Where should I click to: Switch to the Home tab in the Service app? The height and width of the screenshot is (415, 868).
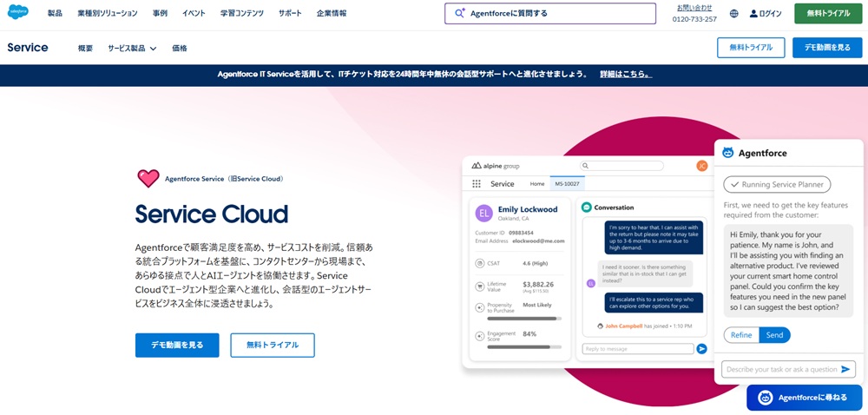click(x=537, y=184)
